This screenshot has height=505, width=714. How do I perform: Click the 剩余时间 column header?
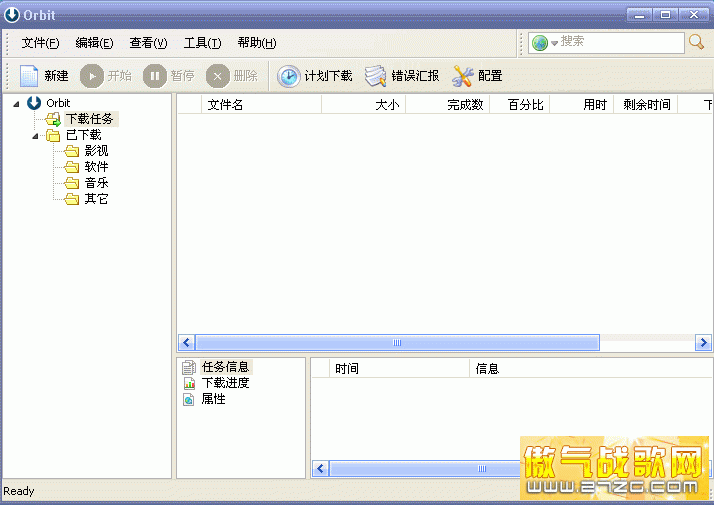click(x=645, y=105)
